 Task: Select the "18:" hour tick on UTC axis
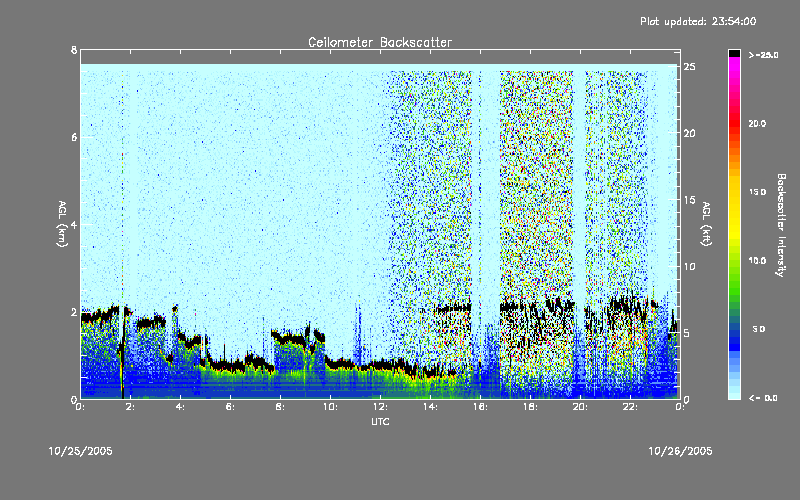(530, 407)
